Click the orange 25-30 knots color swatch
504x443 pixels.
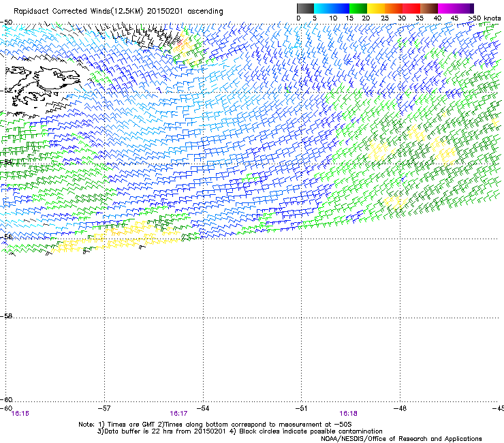pos(394,8)
